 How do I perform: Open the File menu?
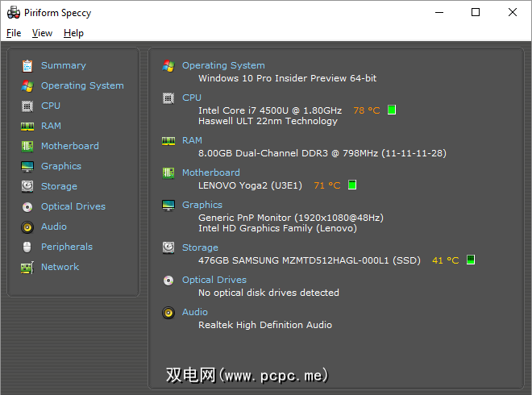(x=14, y=33)
